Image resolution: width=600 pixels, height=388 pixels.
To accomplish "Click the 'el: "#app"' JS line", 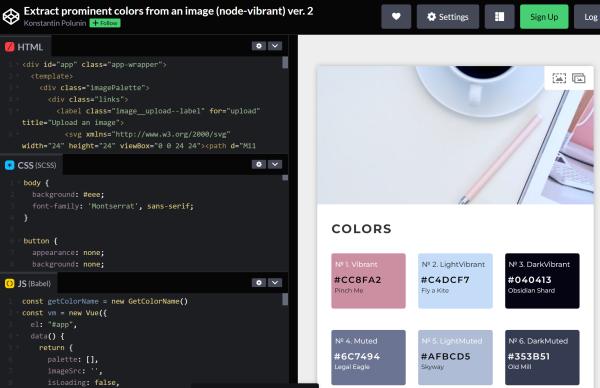I will click(x=54, y=324).
